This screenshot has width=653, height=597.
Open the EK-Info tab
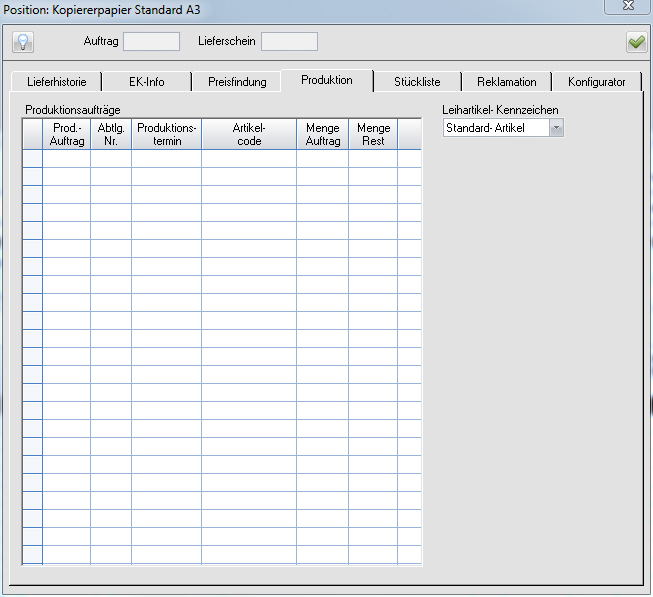pos(147,82)
